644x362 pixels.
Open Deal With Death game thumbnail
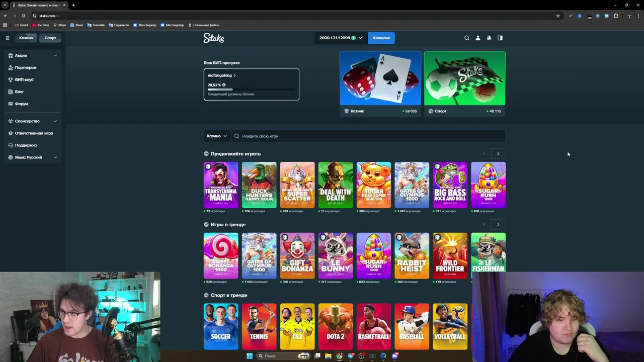point(336,185)
